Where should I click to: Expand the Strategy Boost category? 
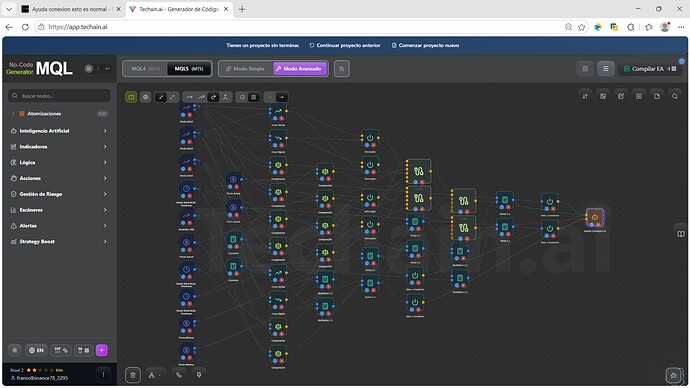[x=59, y=242]
